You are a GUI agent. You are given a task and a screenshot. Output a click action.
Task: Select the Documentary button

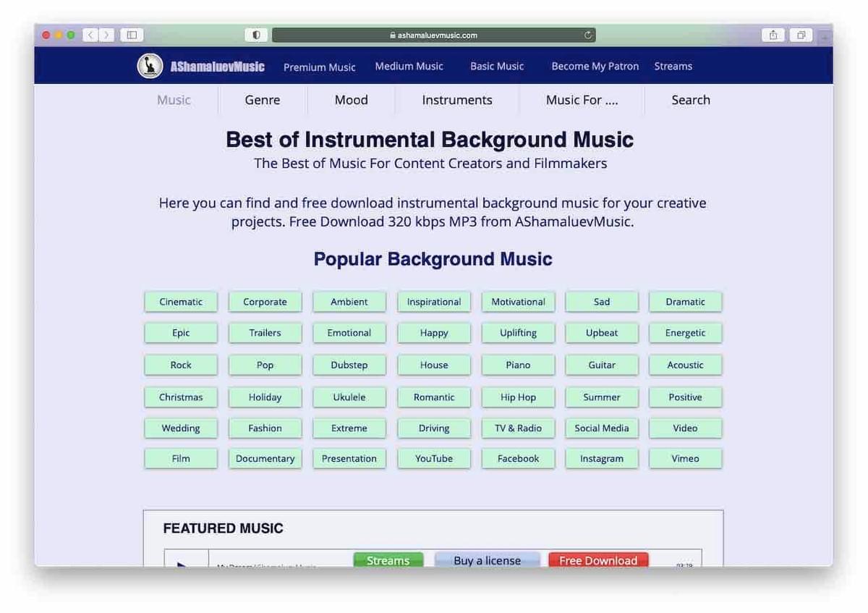(265, 459)
